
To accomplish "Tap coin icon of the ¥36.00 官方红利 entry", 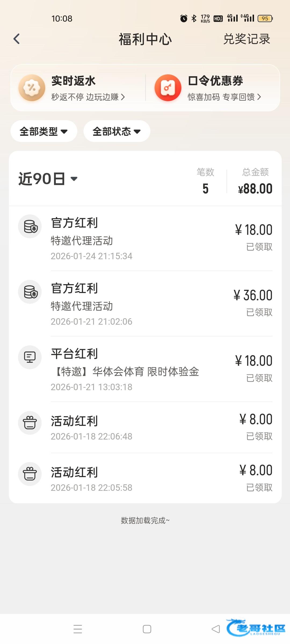I will [30, 292].
